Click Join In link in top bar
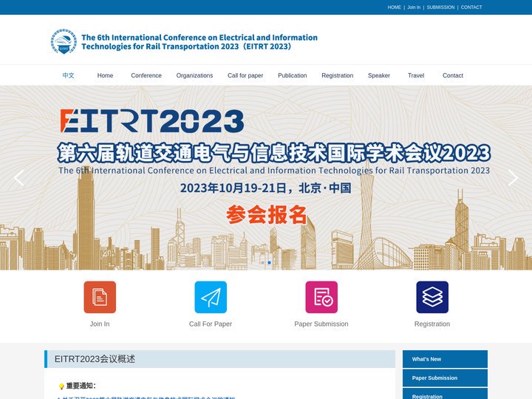Screen dimensions: 532x399 414,7
